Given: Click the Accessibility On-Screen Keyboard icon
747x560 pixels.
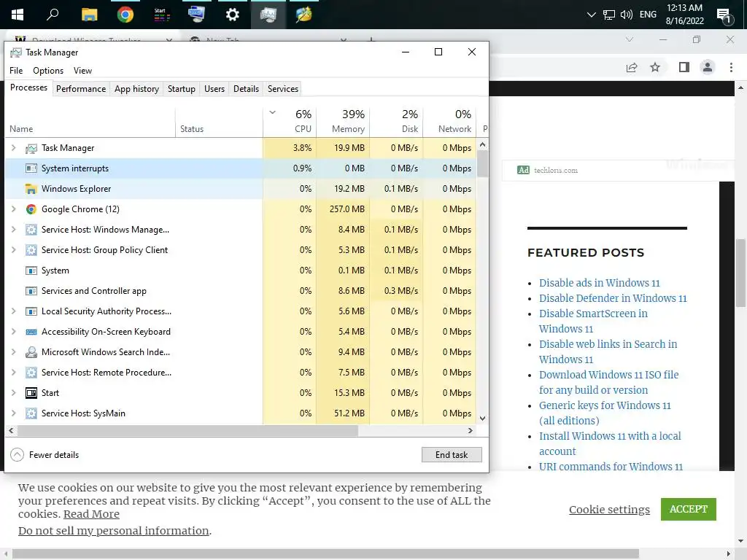Looking at the screenshot, I should pos(31,332).
